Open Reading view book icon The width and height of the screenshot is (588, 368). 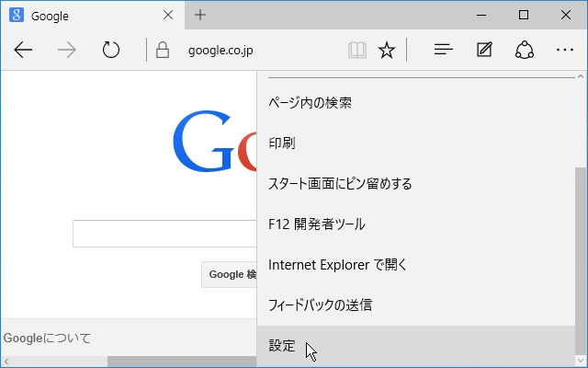coord(357,50)
